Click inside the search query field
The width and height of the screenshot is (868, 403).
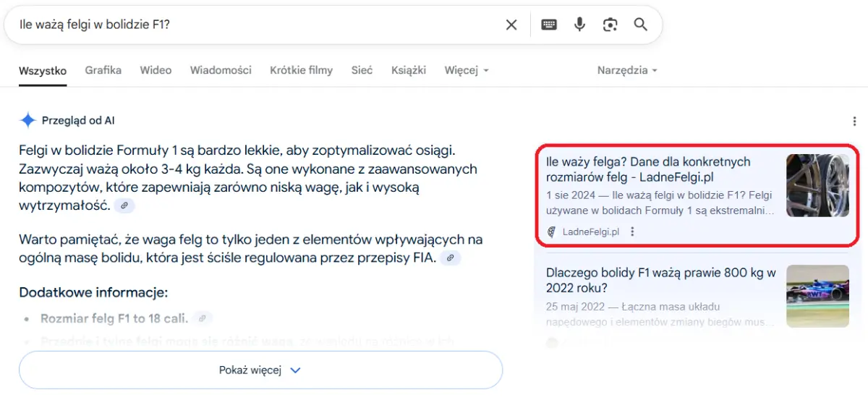coord(253,25)
